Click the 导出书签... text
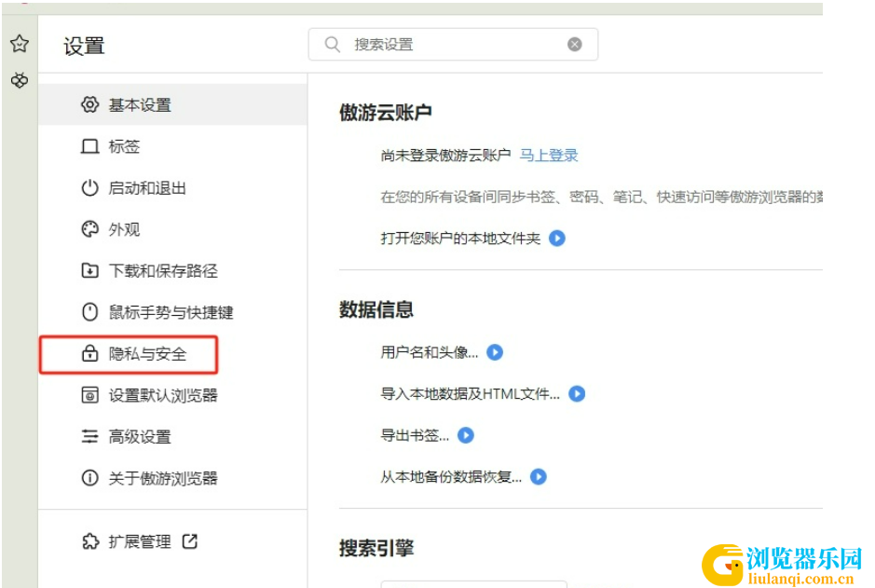 point(415,435)
